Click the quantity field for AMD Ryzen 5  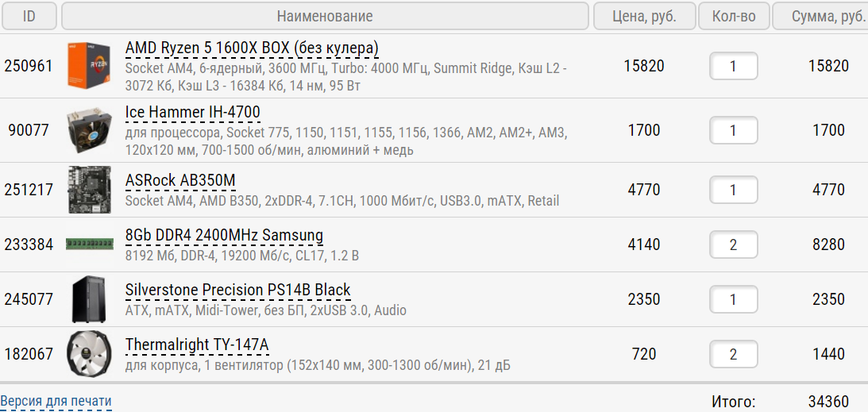point(733,67)
